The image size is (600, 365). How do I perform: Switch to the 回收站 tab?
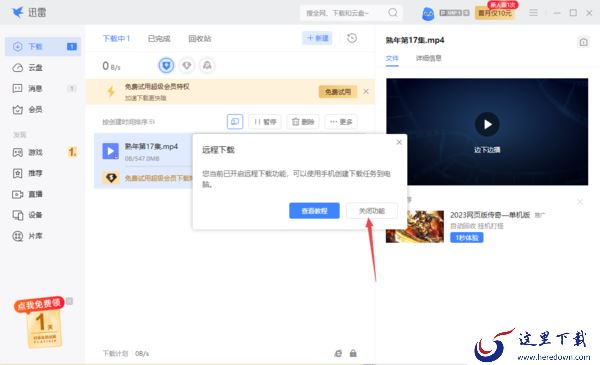click(200, 39)
